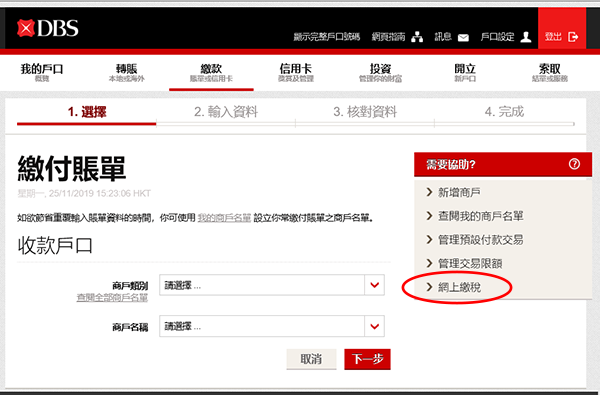Open the 商戶名稱 dropdown arrow
The image size is (600, 395).
pos(375,326)
